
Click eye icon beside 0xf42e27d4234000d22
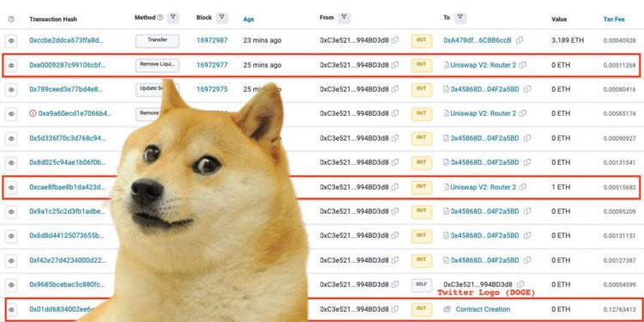click(x=11, y=260)
